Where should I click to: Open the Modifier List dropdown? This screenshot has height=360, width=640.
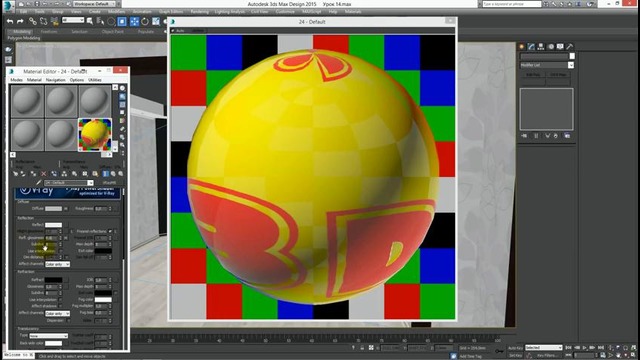pyautogui.click(x=547, y=65)
